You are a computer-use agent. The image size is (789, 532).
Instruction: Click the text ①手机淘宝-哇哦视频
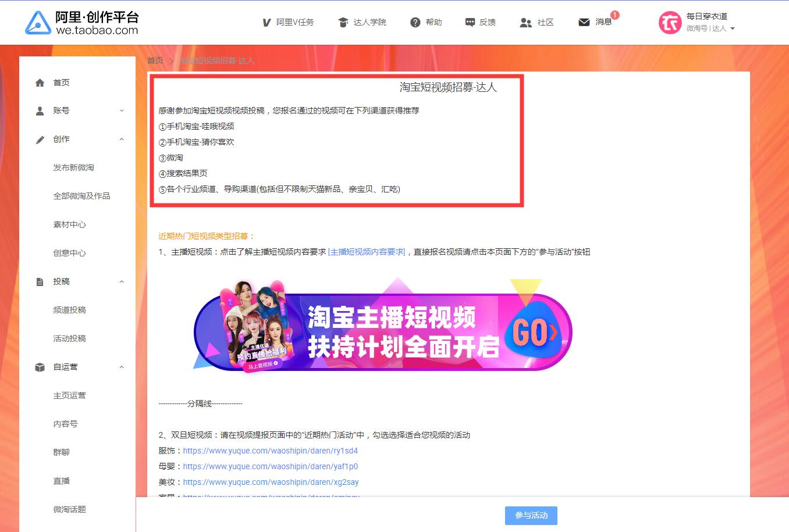point(197,126)
